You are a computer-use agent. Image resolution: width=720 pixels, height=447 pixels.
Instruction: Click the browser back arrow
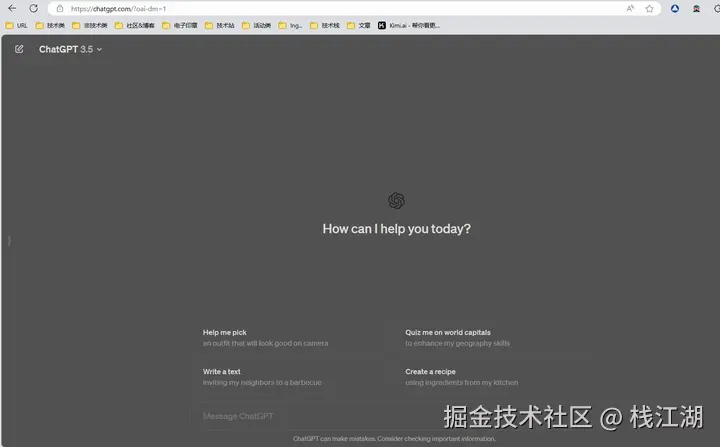(x=12, y=8)
